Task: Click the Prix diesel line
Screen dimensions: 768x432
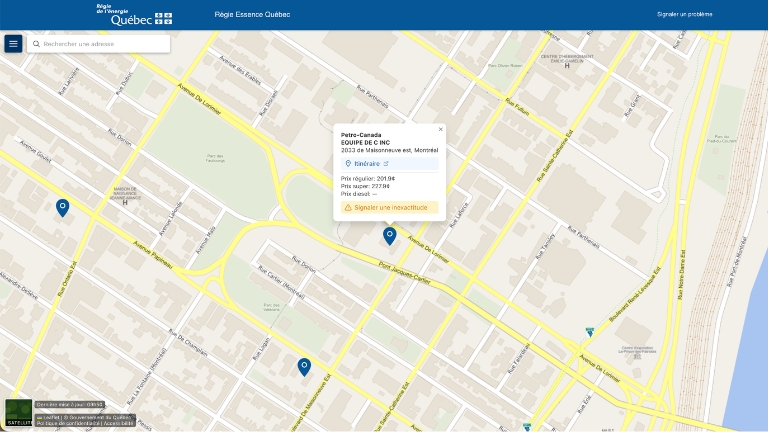Action: pos(359,194)
